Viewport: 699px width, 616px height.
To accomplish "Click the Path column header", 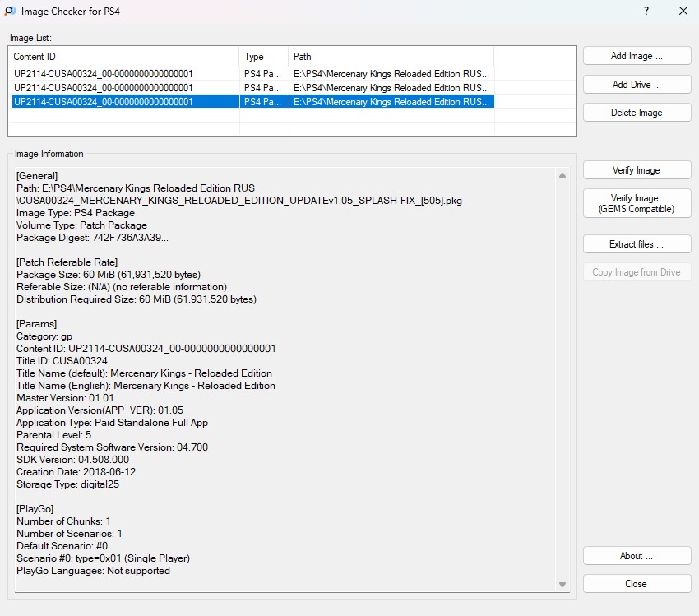I will pyautogui.click(x=391, y=57).
